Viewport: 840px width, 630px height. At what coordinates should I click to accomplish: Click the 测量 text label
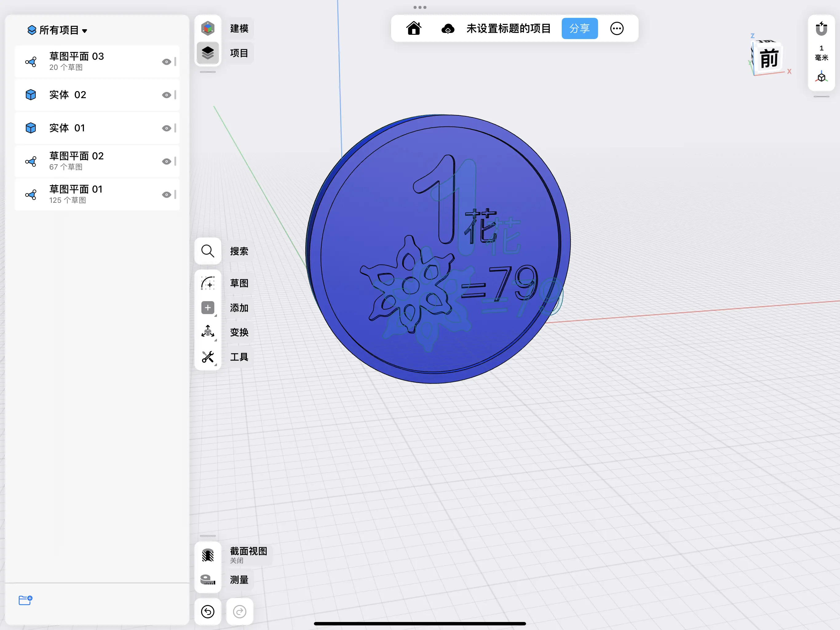tap(239, 580)
